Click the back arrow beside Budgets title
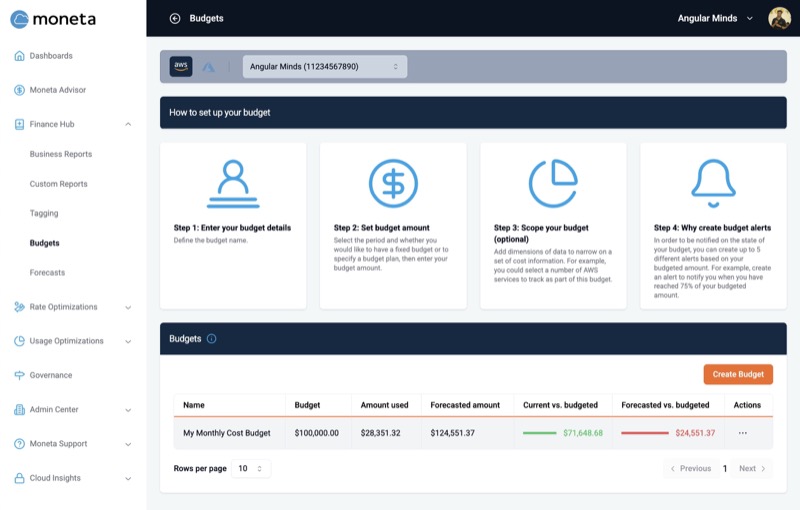 (x=175, y=18)
